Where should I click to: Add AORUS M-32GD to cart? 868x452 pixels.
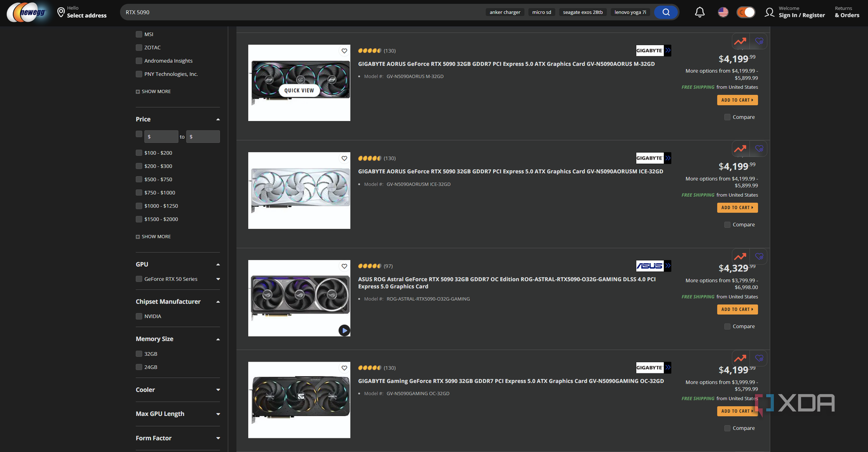tap(738, 100)
